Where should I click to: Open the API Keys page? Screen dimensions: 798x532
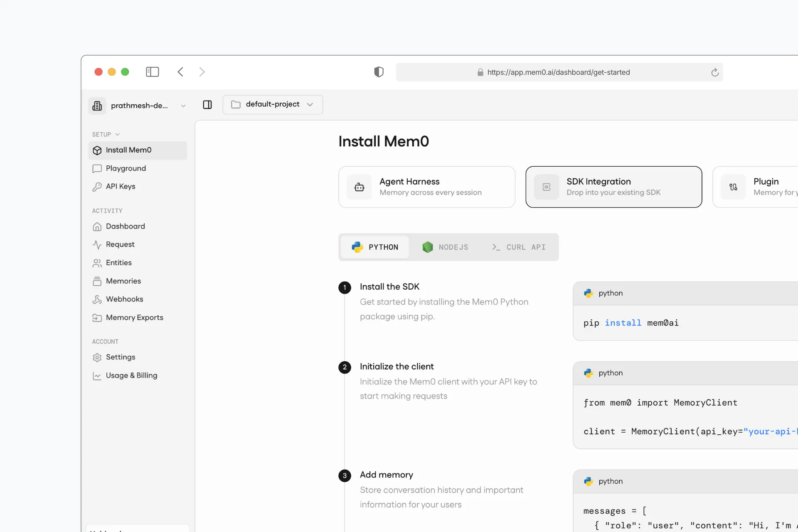click(138, 187)
